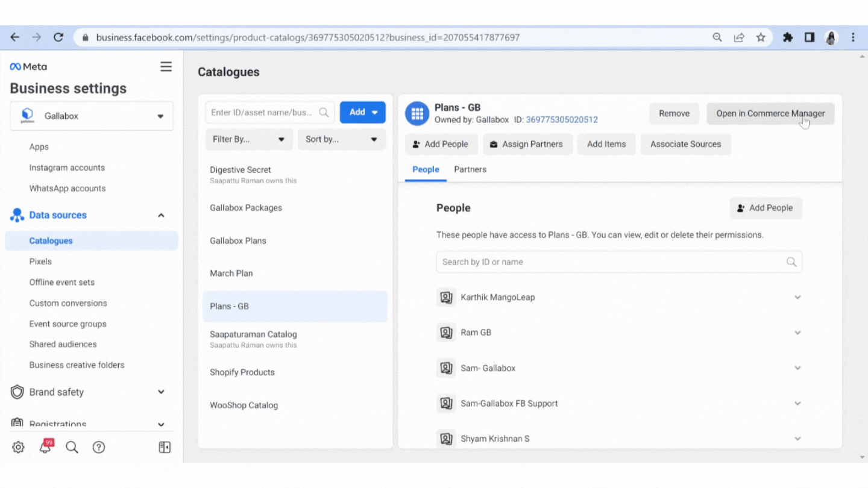868x488 pixels.
Task: Select the Digestive Secret catalogue
Action: pyautogui.click(x=295, y=175)
